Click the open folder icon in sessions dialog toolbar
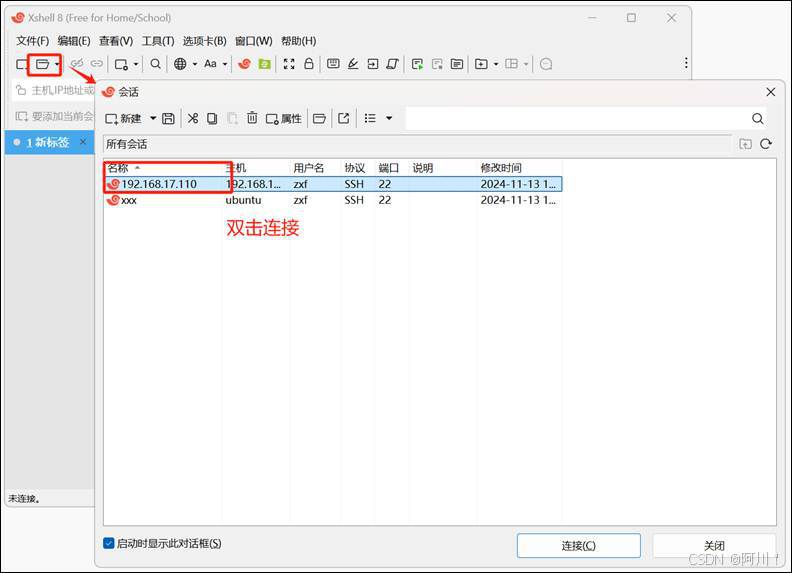Viewport: 792px width, 573px height. (x=319, y=118)
